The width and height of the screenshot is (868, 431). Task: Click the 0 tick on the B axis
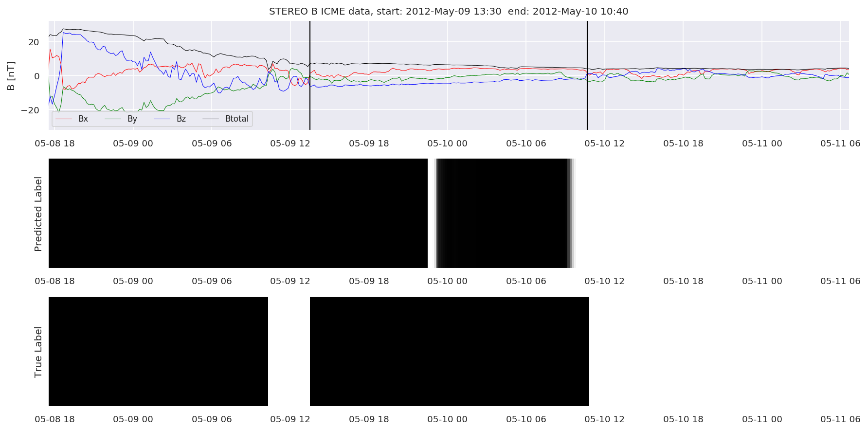(36, 76)
